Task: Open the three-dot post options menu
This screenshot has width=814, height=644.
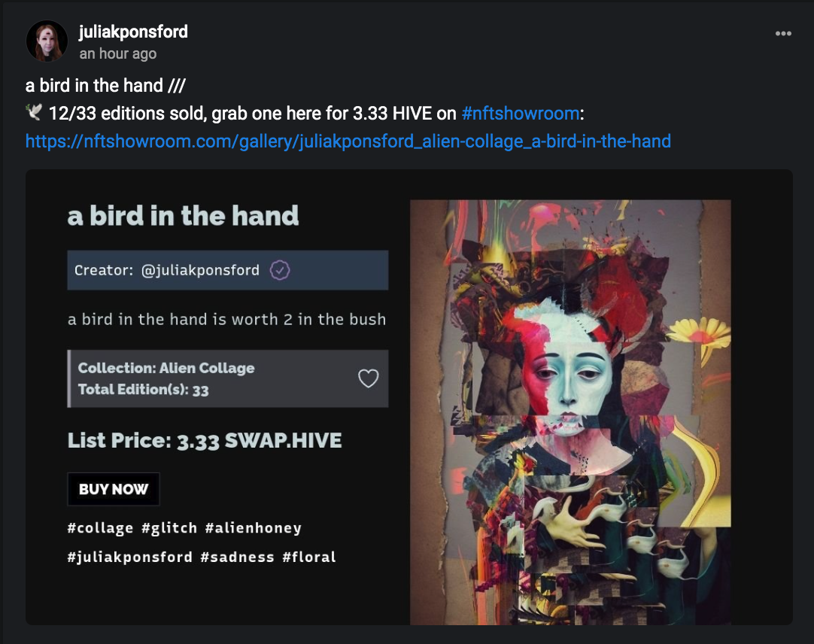Action: [x=783, y=34]
